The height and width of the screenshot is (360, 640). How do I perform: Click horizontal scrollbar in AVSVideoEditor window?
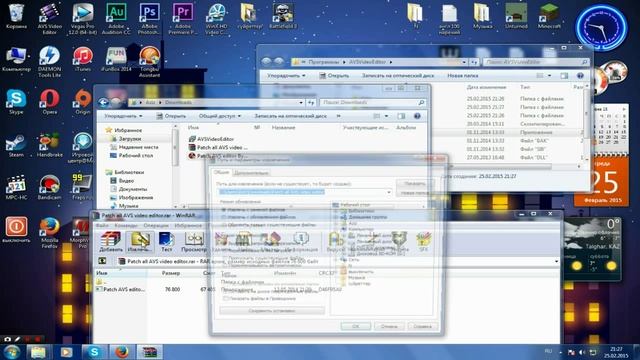point(502,166)
